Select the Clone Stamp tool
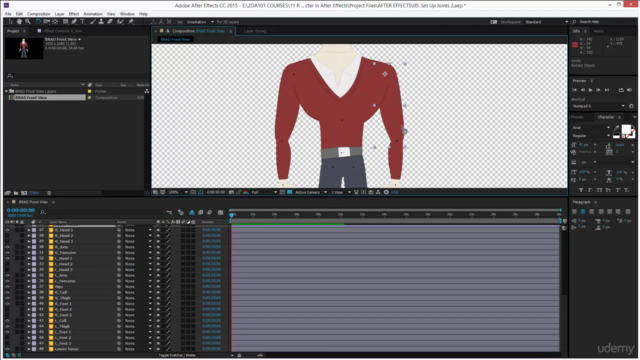The height and width of the screenshot is (360, 640). point(101,22)
